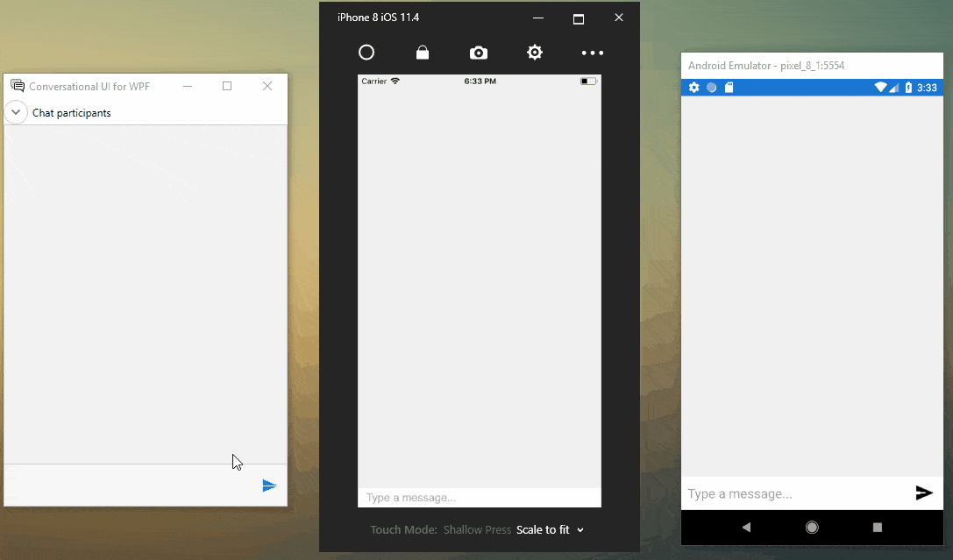The width and height of the screenshot is (953, 560).
Task: Click the Android status bar circle icon
Action: click(712, 88)
